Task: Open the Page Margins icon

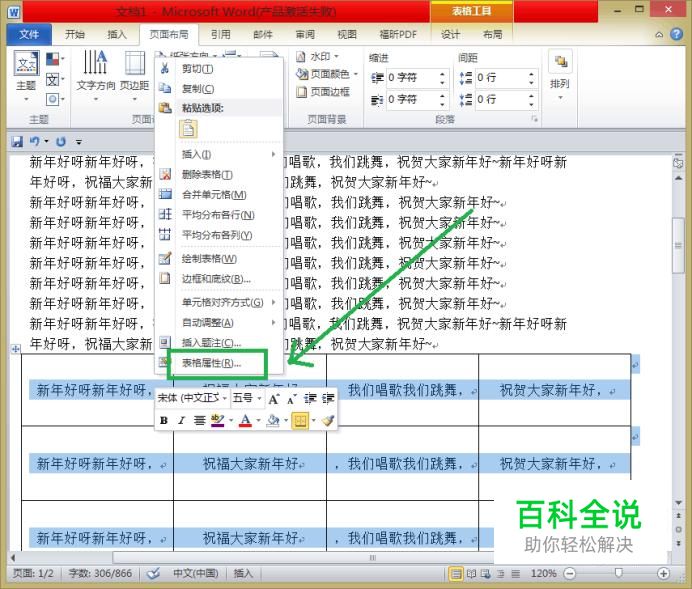Action: point(135,63)
